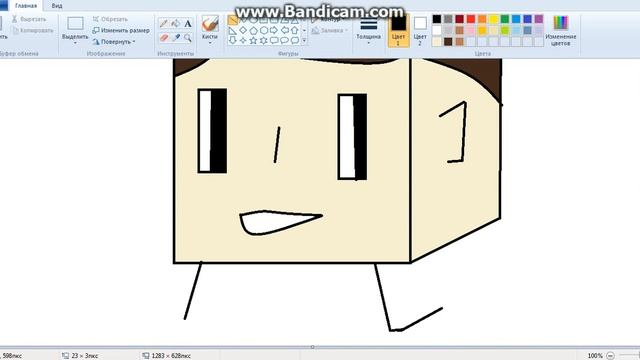Pick the green color swatch
The image size is (640, 360).
click(x=505, y=19)
